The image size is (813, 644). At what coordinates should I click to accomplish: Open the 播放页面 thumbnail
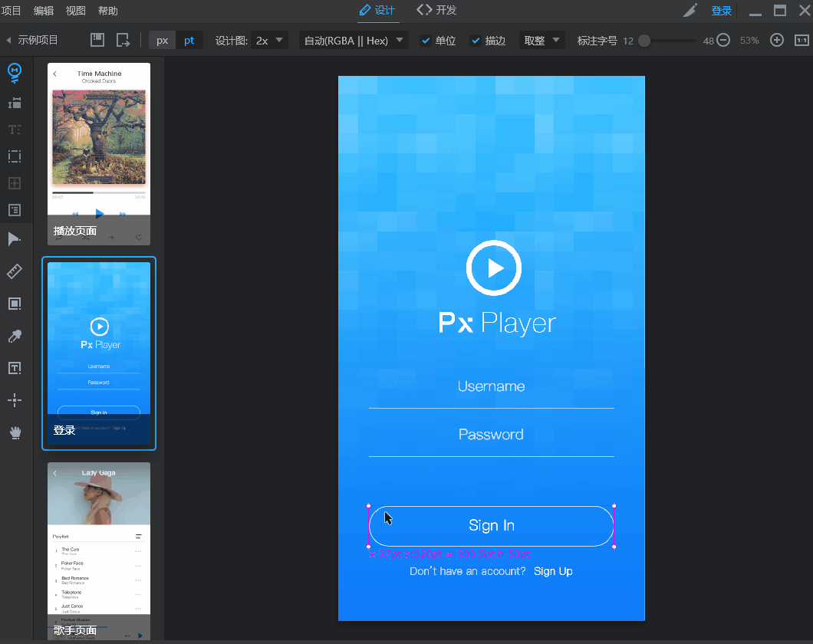[99, 154]
